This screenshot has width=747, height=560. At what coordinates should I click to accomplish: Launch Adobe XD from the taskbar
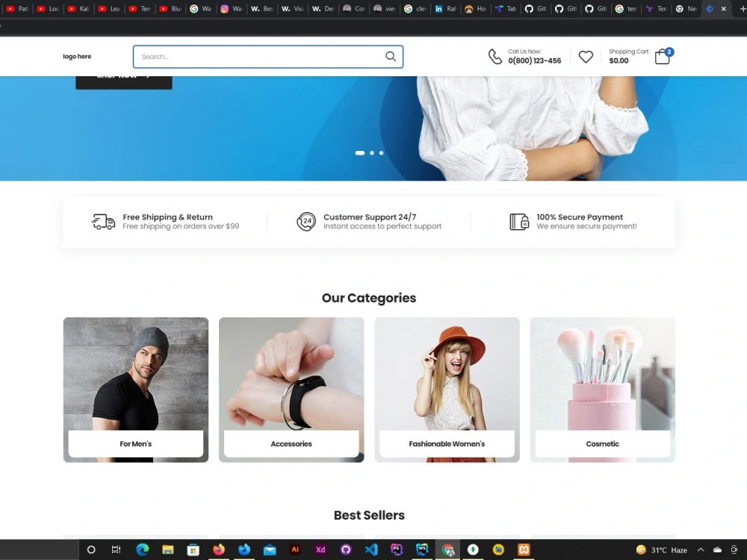coord(320,550)
